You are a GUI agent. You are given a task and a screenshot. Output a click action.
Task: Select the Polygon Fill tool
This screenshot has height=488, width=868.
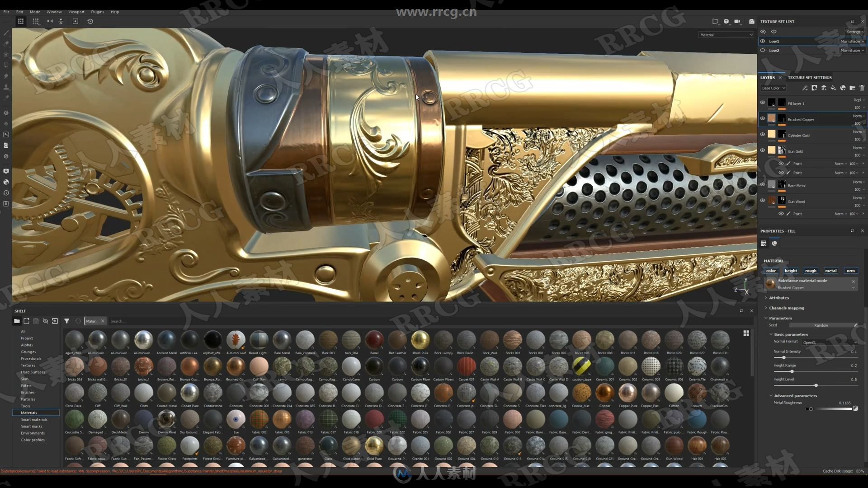click(x=6, y=66)
